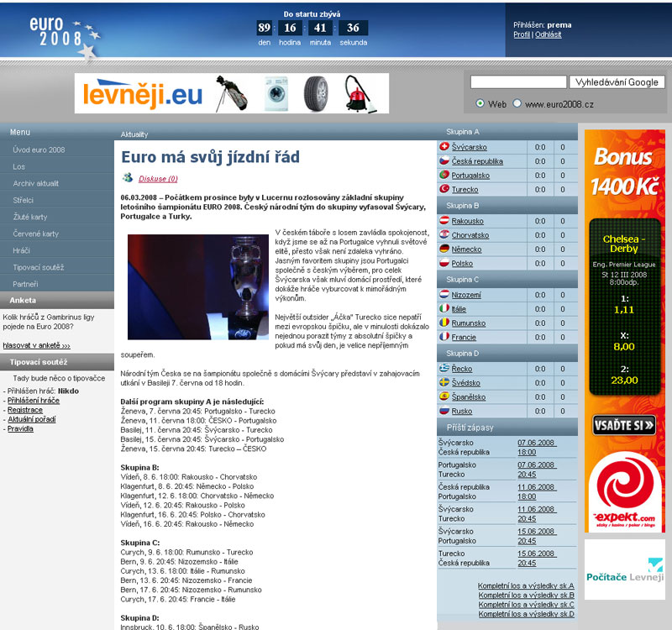Click the Odhlásit logout link
This screenshot has width=672, height=630.
coord(549,34)
